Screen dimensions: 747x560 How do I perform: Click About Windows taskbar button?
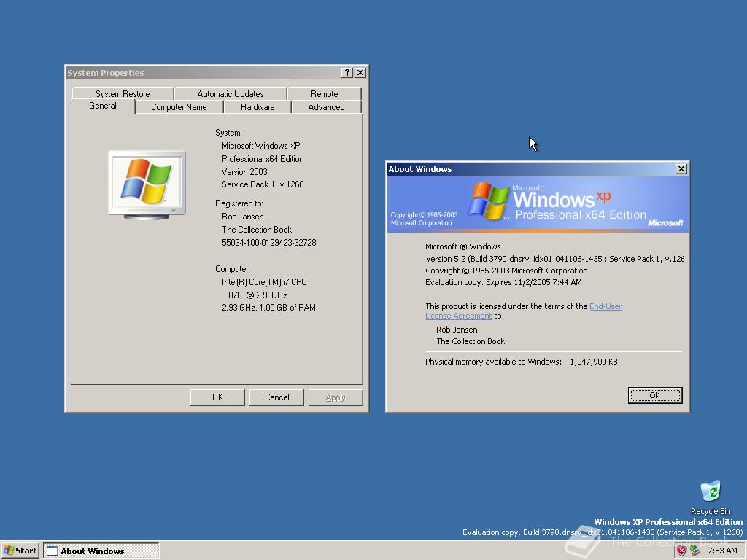tap(101, 551)
